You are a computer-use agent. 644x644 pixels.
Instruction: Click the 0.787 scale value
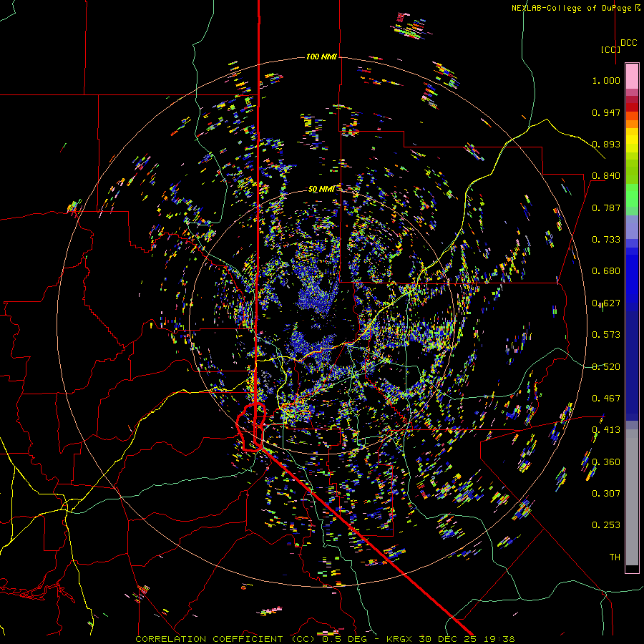pos(606,208)
